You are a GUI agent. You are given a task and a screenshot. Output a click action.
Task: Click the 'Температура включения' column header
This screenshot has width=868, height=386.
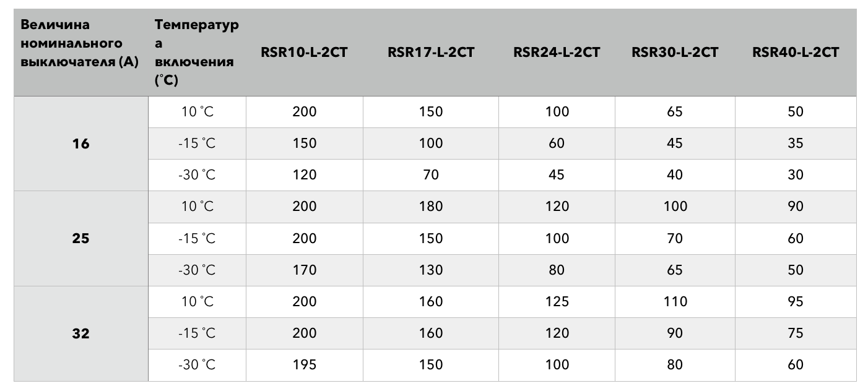point(196,53)
